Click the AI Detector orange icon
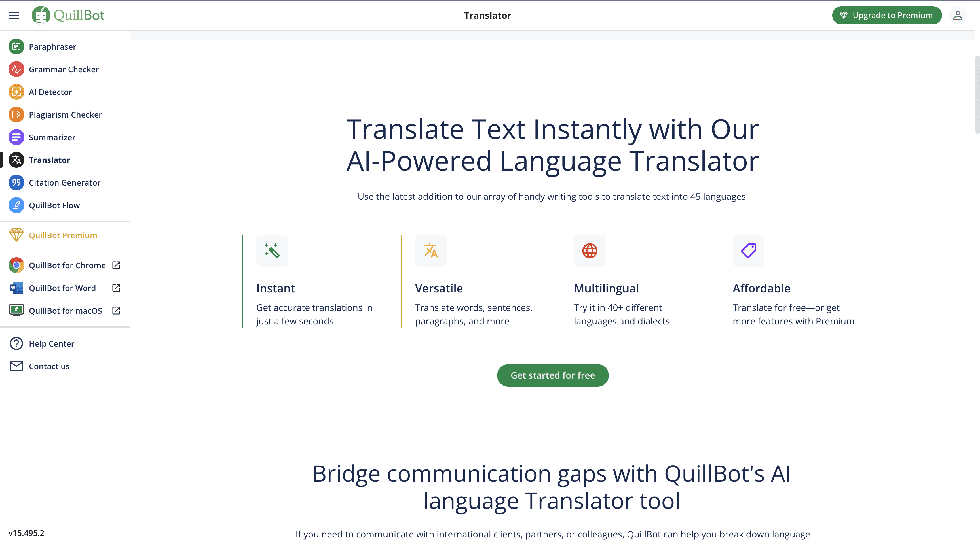The width and height of the screenshot is (980, 544). pos(16,92)
